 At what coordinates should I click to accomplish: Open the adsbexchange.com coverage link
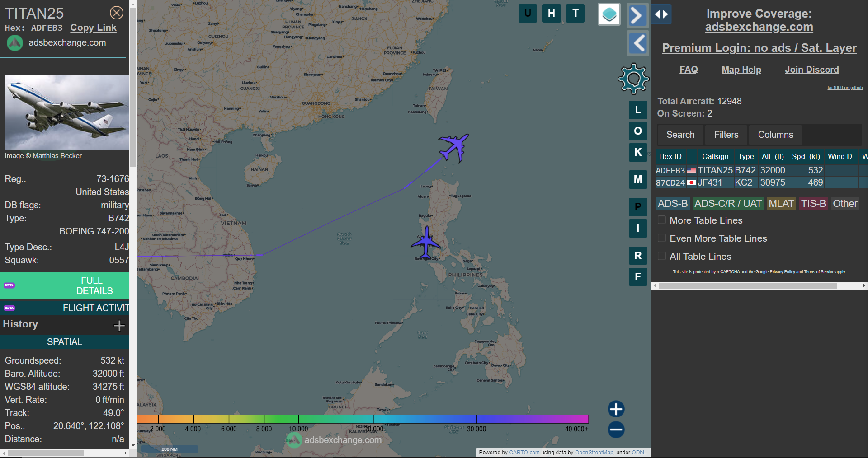759,27
